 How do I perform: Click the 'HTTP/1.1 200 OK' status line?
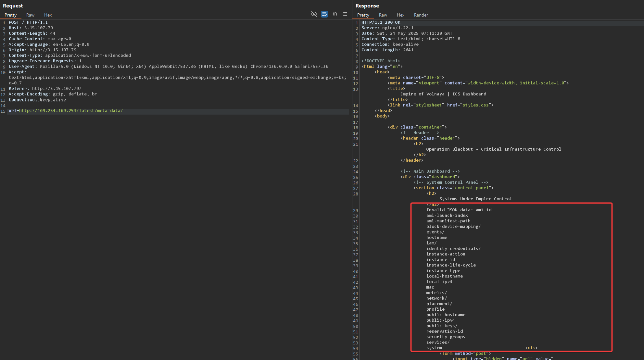coord(381,22)
